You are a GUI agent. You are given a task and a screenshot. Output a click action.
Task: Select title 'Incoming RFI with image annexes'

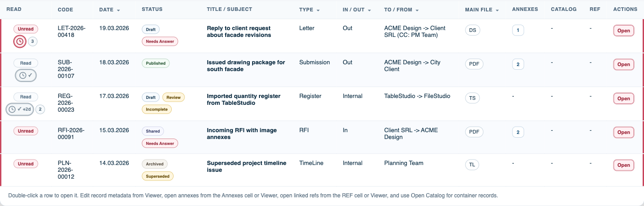[x=242, y=134]
